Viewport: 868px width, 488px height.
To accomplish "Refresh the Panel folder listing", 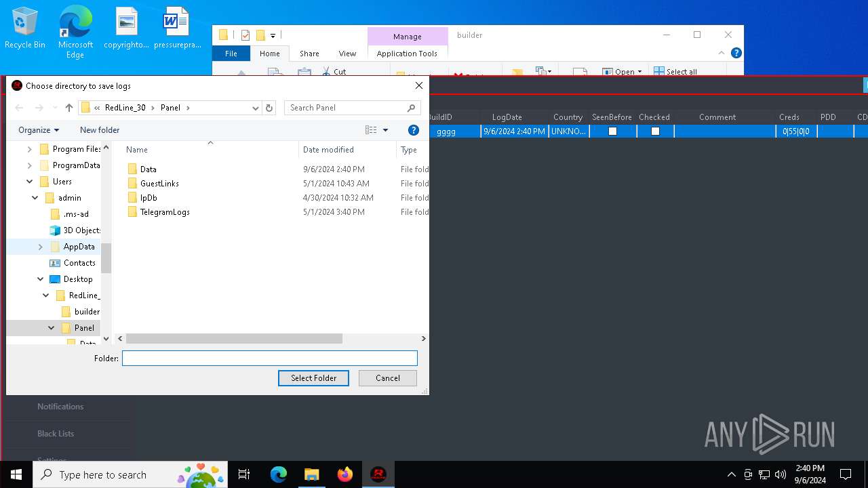I will pyautogui.click(x=269, y=108).
